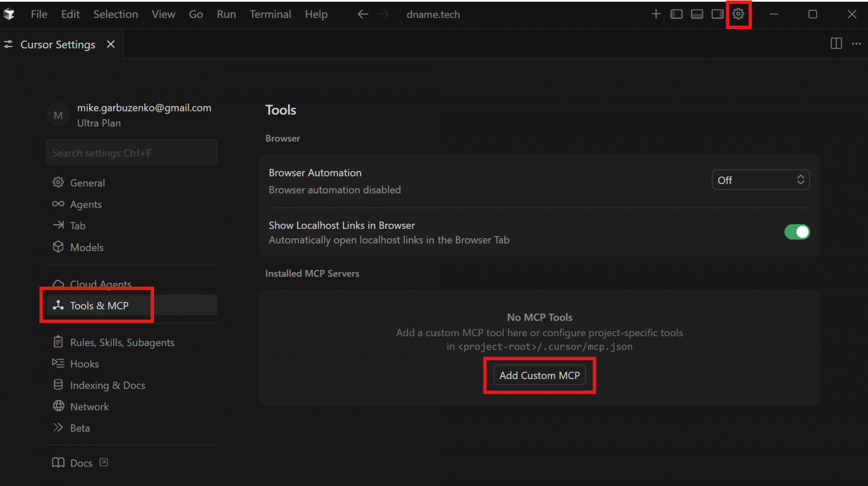
Task: Open the Selection menu
Action: tap(115, 14)
